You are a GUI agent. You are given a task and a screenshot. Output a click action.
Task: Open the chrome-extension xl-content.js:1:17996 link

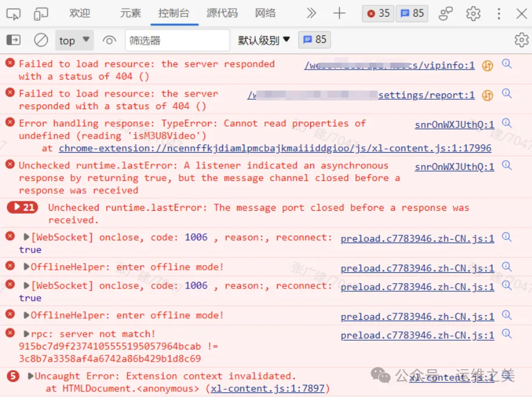pyautogui.click(x=275, y=148)
